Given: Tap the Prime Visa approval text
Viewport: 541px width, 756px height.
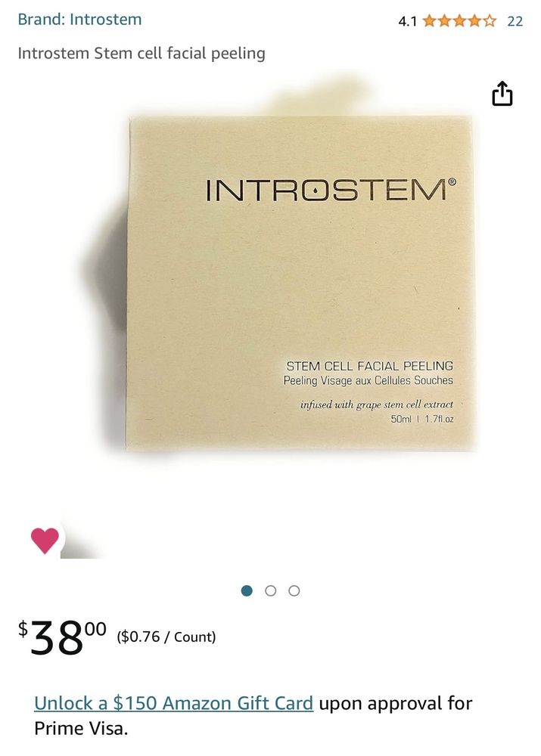Looking at the screenshot, I should [253, 715].
